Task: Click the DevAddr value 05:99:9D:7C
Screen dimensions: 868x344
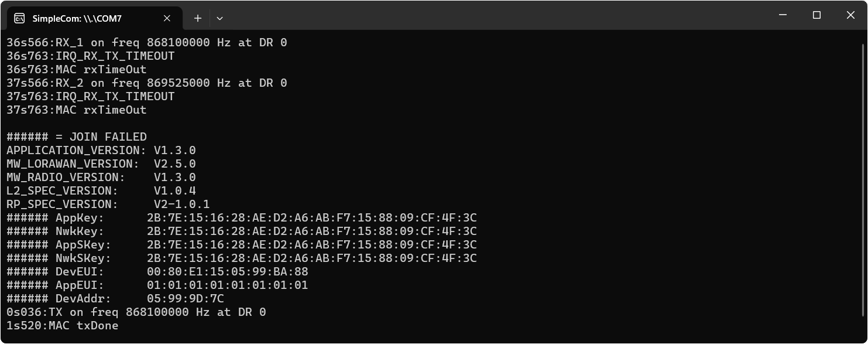Action: click(185, 299)
